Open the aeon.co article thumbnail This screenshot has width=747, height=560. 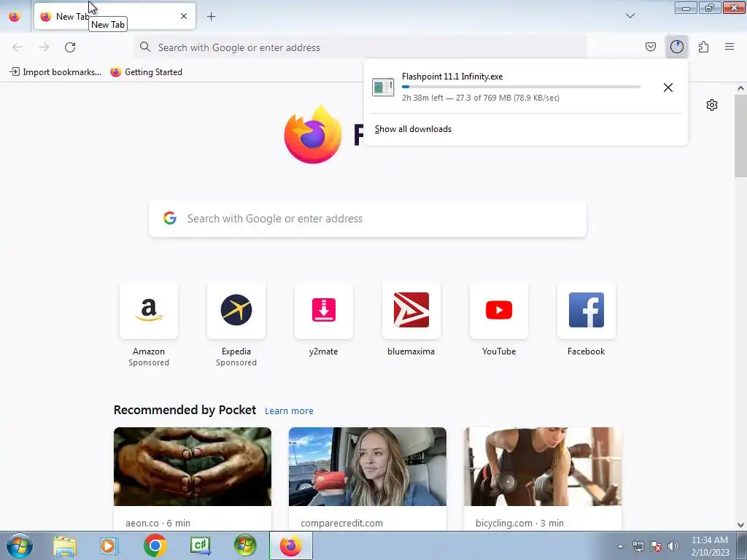(193, 467)
